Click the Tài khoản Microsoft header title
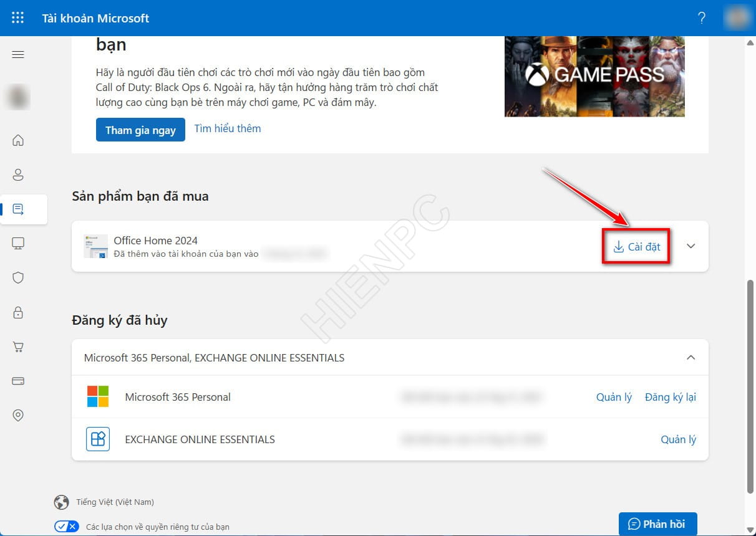 pos(95,18)
